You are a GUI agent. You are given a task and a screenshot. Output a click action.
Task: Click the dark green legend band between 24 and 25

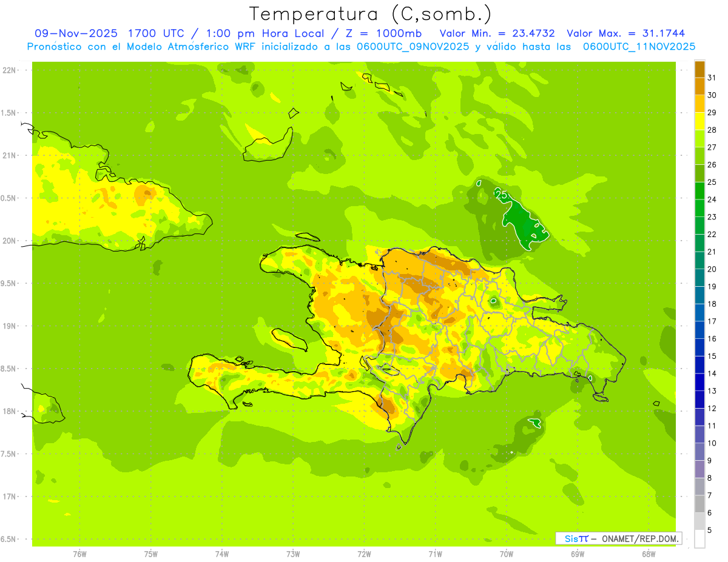699,191
